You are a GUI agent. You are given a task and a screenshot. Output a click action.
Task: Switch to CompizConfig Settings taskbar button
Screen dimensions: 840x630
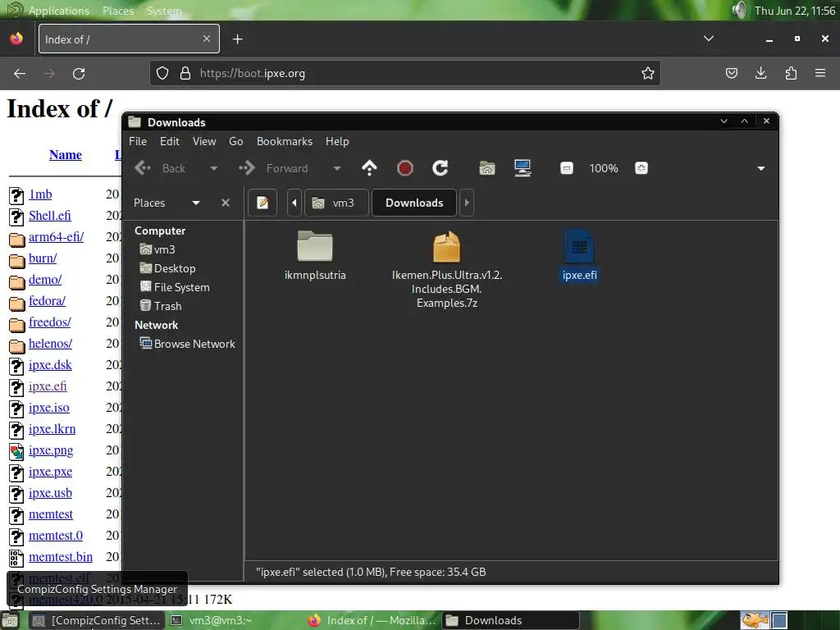pyautogui.click(x=97, y=620)
